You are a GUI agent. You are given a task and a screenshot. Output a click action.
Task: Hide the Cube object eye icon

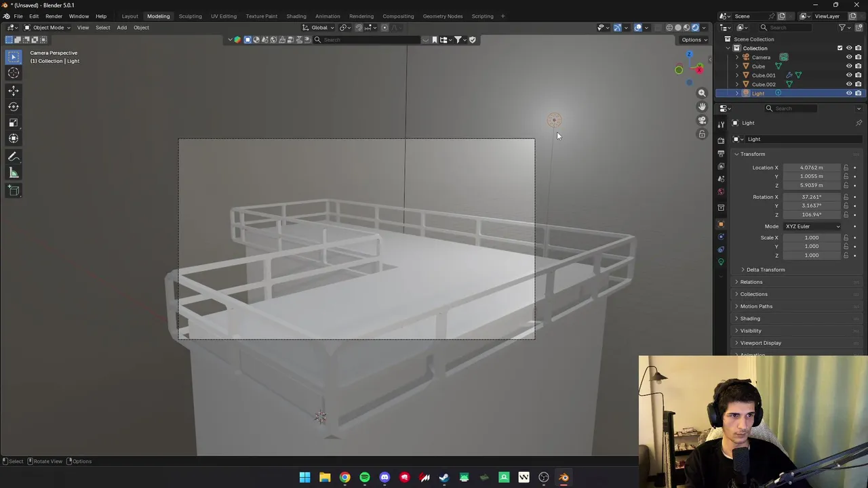(x=849, y=66)
